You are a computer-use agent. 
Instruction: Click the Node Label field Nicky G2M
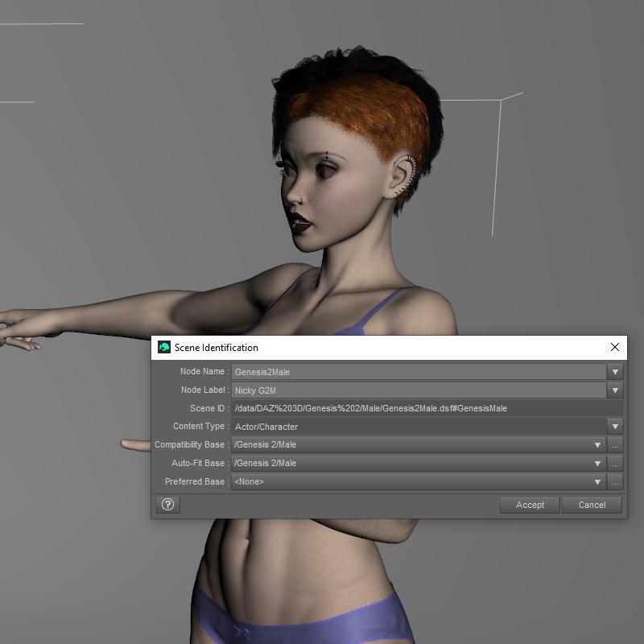tap(419, 390)
